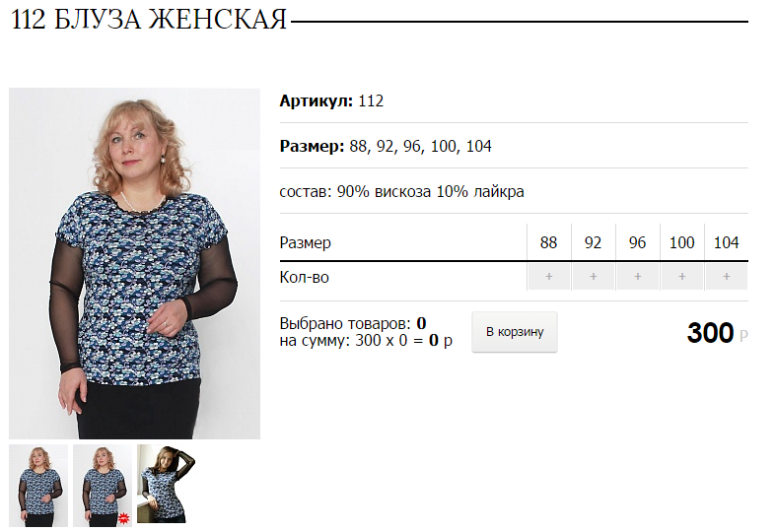
Task: Click the '112 БЛУЗА ЖЕНСКАЯ' heading
Action: 149,21
